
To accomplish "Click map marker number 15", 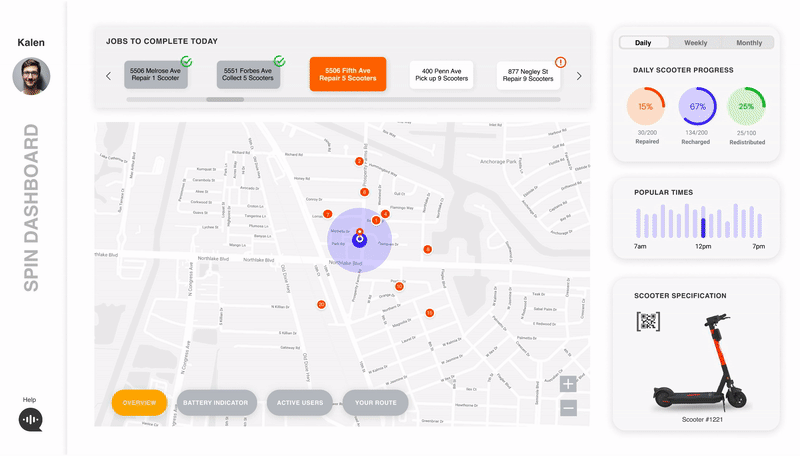I will click(430, 313).
